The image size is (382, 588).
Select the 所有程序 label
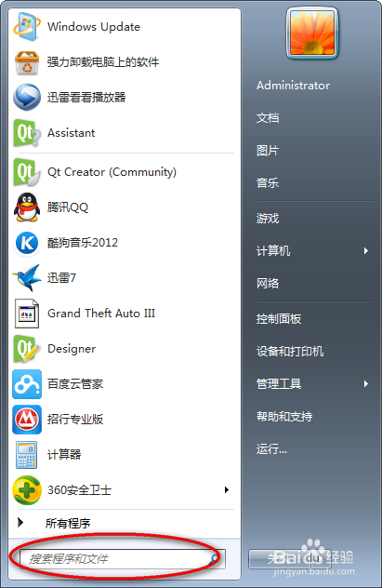tap(68, 523)
